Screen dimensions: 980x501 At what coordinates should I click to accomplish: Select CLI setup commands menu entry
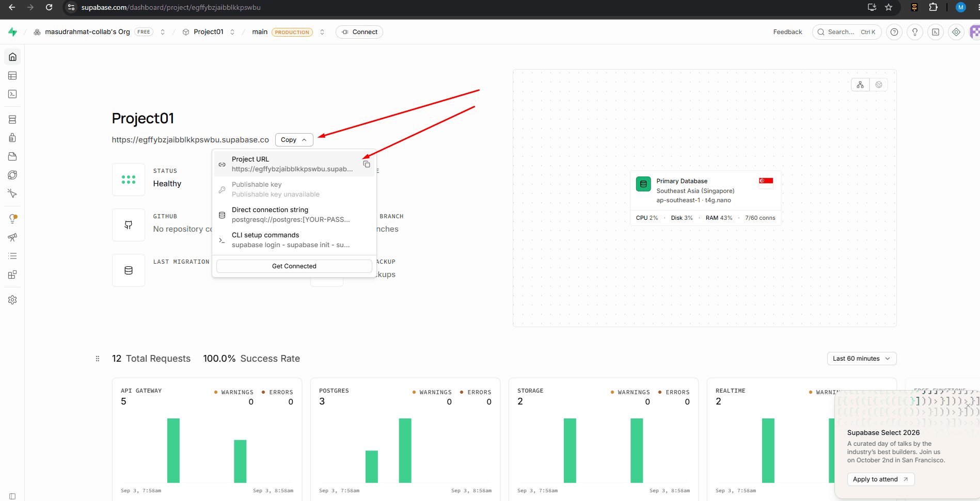[294, 240]
